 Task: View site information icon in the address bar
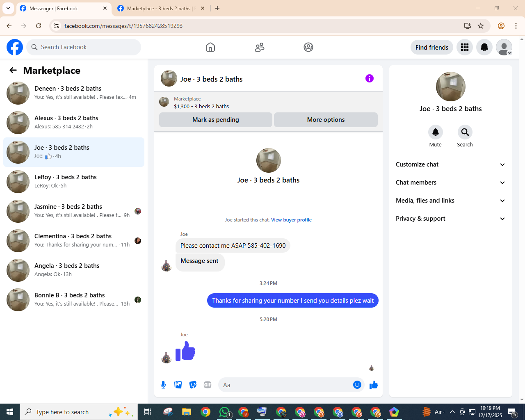click(x=56, y=26)
